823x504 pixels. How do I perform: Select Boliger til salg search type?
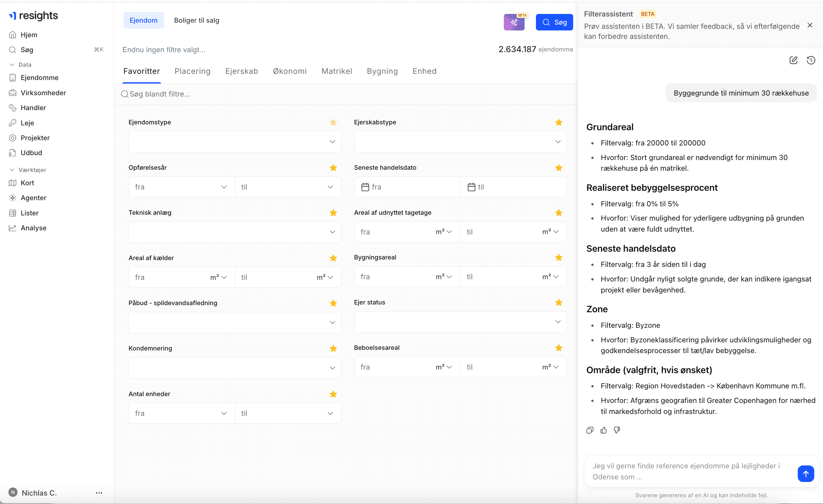[x=196, y=20]
